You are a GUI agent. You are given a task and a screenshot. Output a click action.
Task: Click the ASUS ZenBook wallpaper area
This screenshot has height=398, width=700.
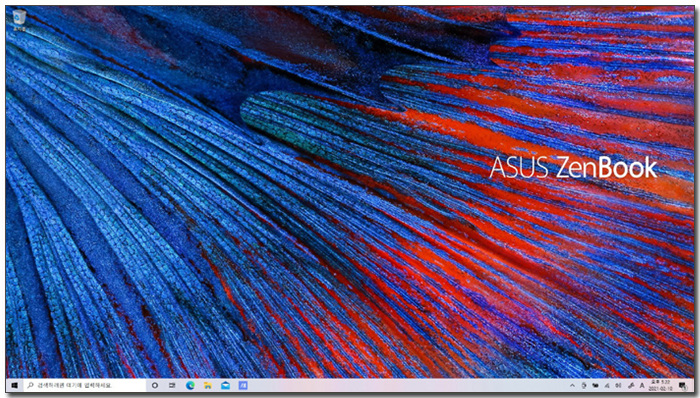tap(573, 168)
